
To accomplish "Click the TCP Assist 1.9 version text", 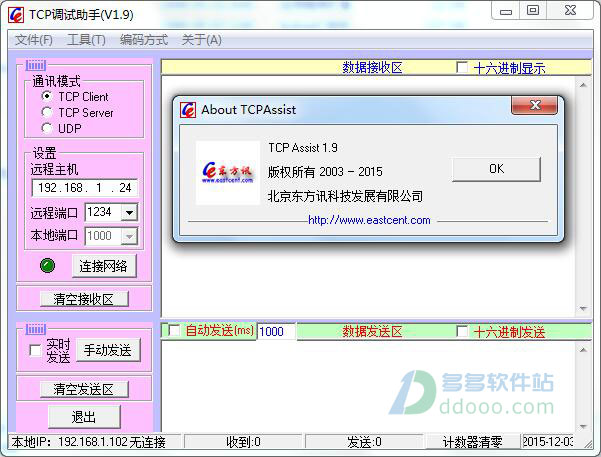I will tap(303, 148).
